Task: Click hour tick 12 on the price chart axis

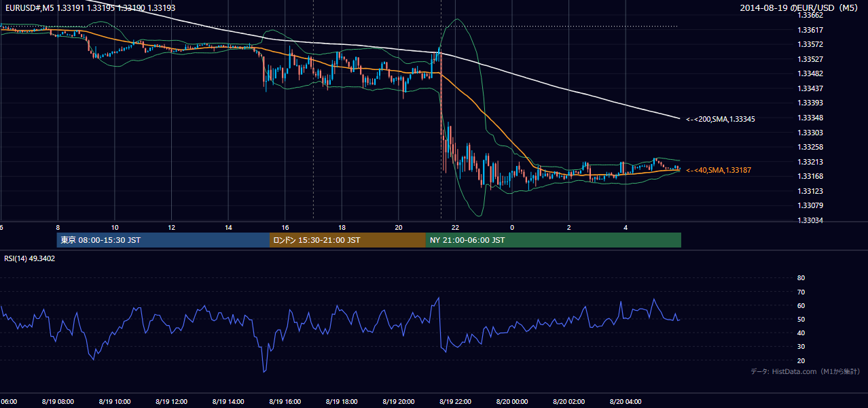Action: 172,227
